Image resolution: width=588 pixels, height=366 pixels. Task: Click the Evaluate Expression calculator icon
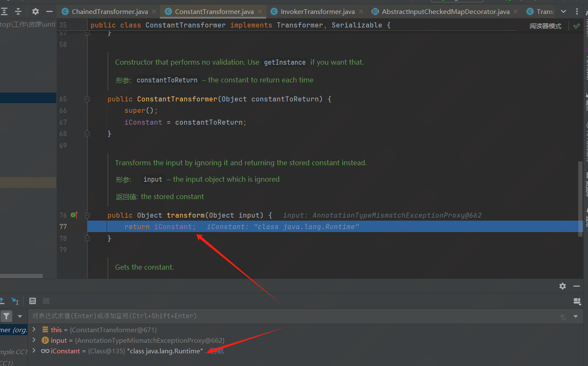[x=33, y=301]
